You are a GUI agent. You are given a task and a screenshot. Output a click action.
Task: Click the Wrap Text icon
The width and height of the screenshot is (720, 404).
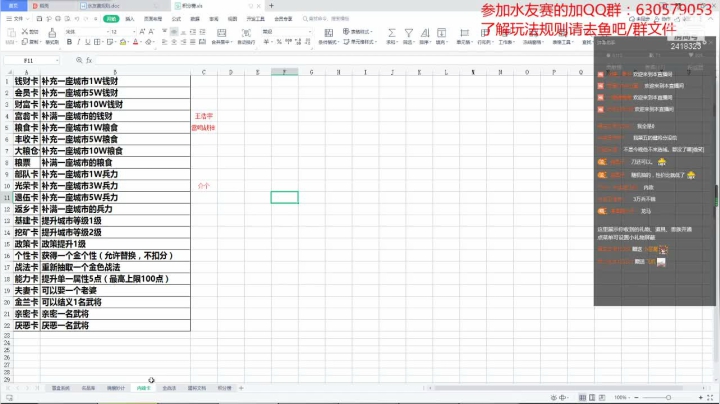pyautogui.click(x=246, y=33)
